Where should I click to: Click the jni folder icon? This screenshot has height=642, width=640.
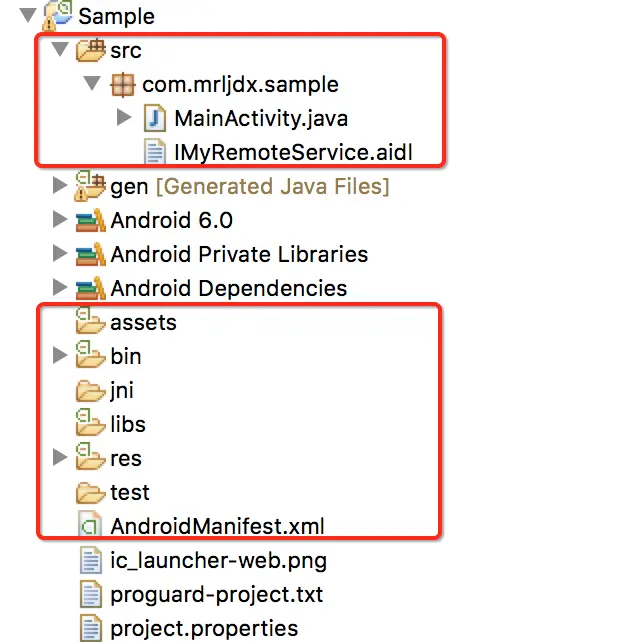point(90,391)
